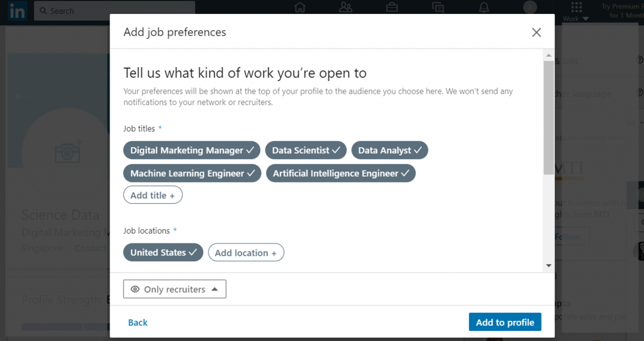This screenshot has width=644, height=341.
Task: Open the Only recruiters visibility dropdown
Action: click(x=175, y=289)
